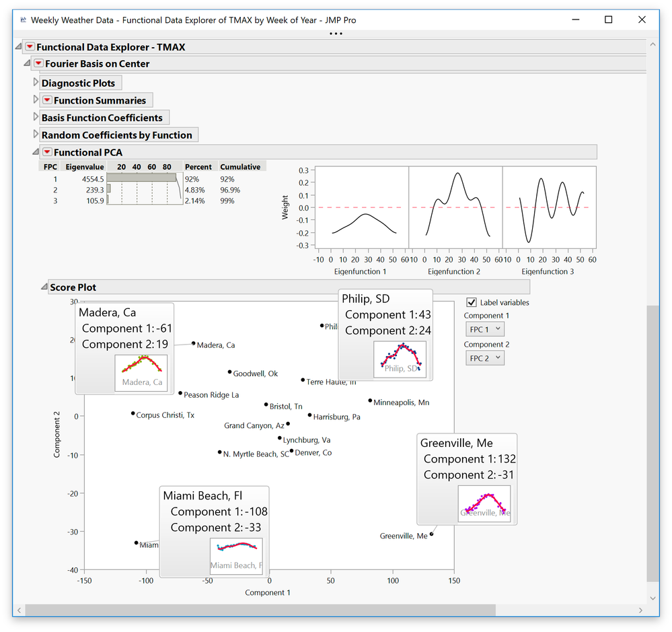
Task: Select the N. Myrtle Beach, SC data point
Action: point(220,452)
